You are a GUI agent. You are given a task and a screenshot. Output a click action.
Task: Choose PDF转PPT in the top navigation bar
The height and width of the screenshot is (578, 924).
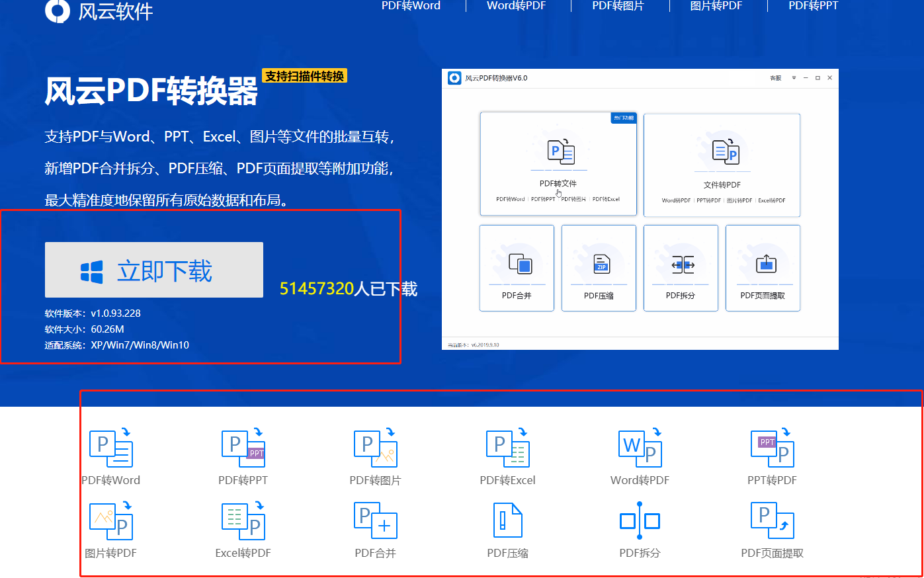point(813,5)
